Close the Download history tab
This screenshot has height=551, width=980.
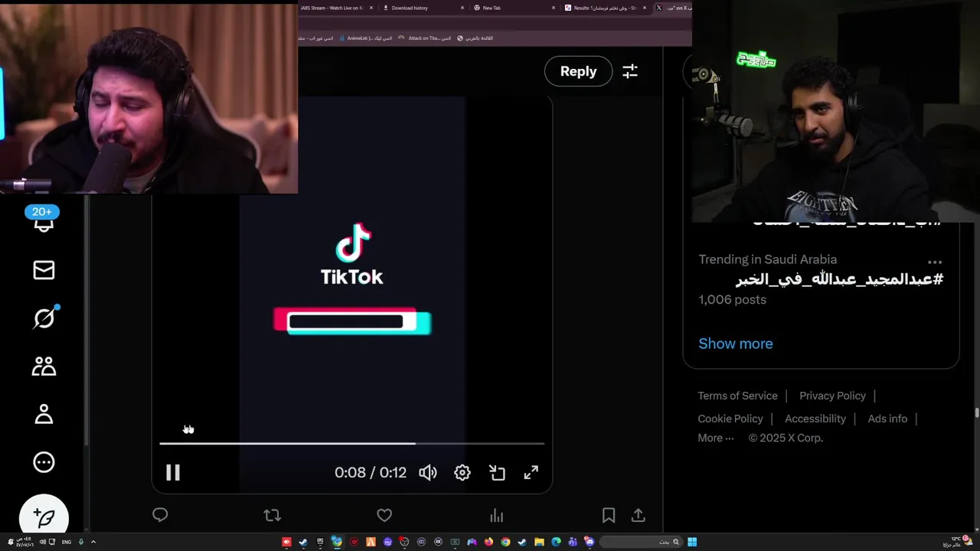tap(462, 8)
